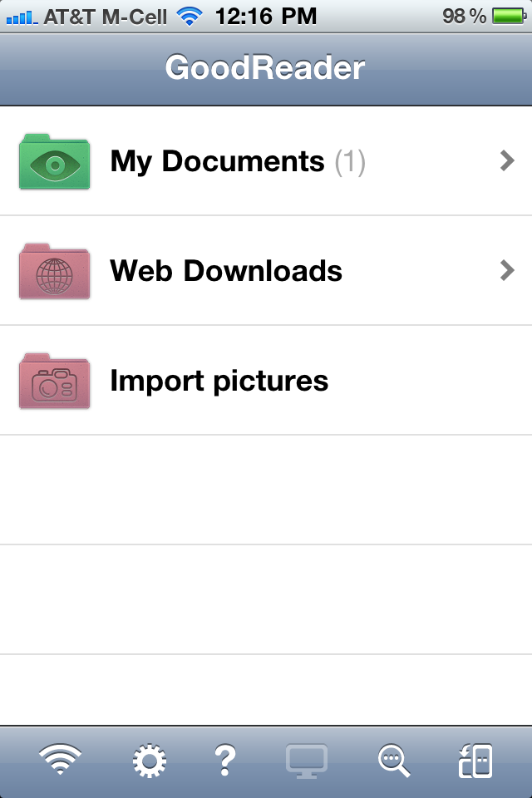Open the WiFi transfer icon in bottom toolbar
Viewport: 532px width, 798px height.
(x=61, y=760)
